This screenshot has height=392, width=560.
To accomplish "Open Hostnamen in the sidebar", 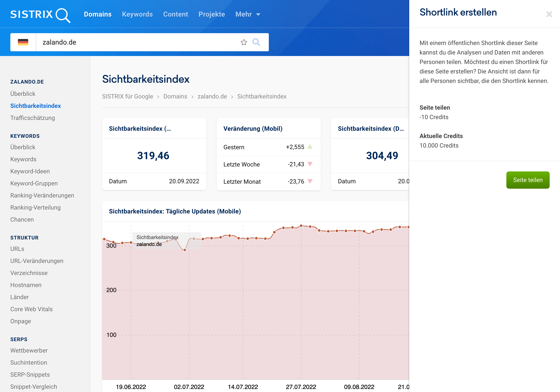I will tap(26, 285).
